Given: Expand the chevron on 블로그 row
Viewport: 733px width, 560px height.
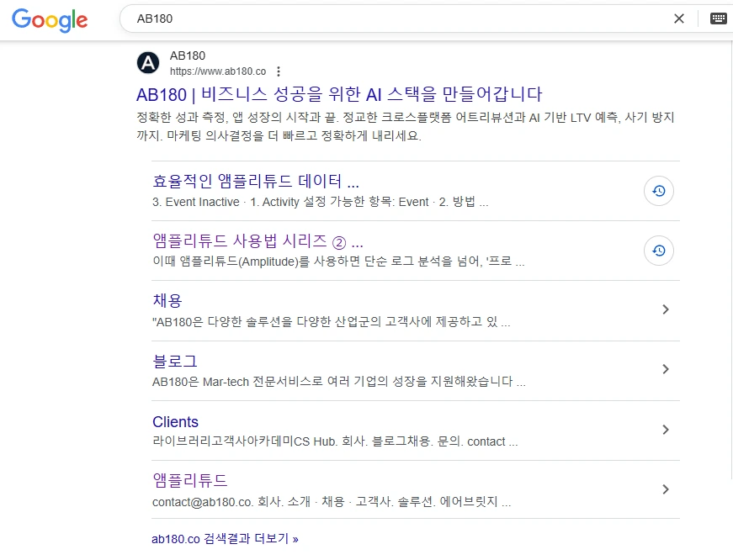Looking at the screenshot, I should pyautogui.click(x=666, y=369).
